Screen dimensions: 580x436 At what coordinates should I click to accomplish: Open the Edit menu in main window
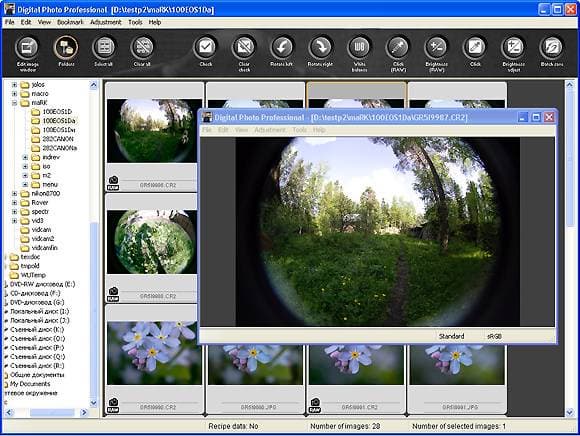26,22
